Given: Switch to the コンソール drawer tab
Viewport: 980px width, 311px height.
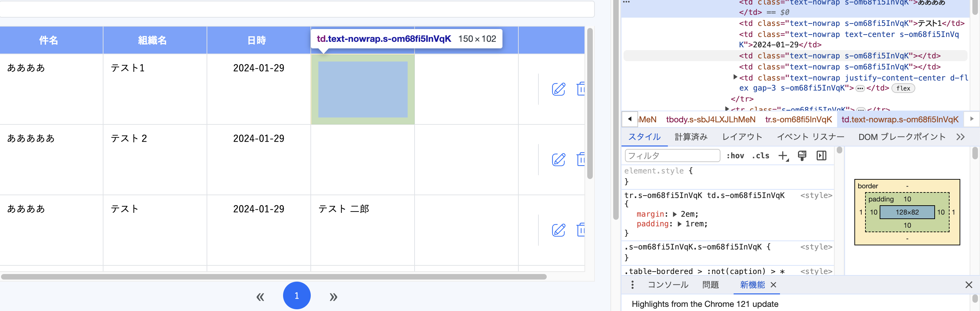Looking at the screenshot, I should (668, 285).
